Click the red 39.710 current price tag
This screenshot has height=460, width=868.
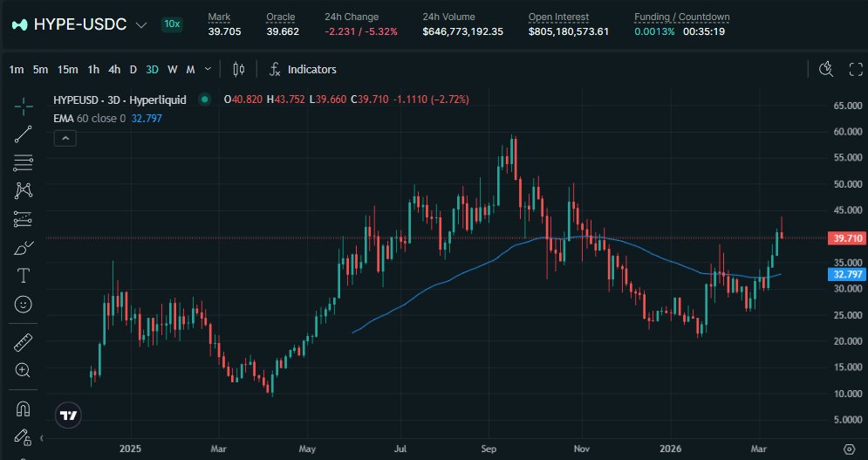846,238
